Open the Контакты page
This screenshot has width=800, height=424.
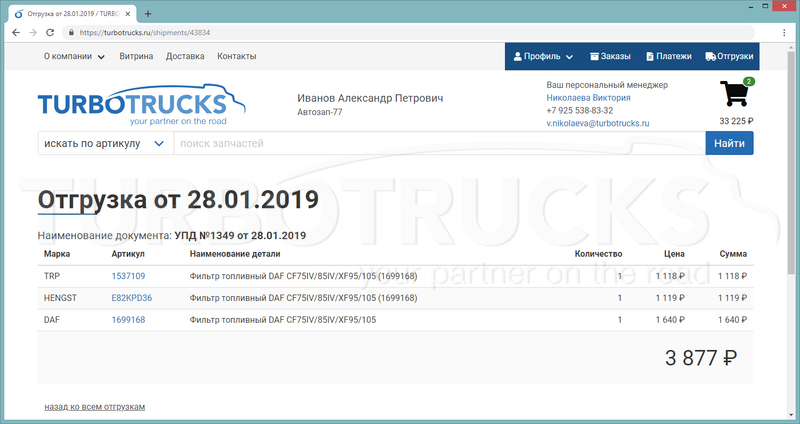click(237, 56)
